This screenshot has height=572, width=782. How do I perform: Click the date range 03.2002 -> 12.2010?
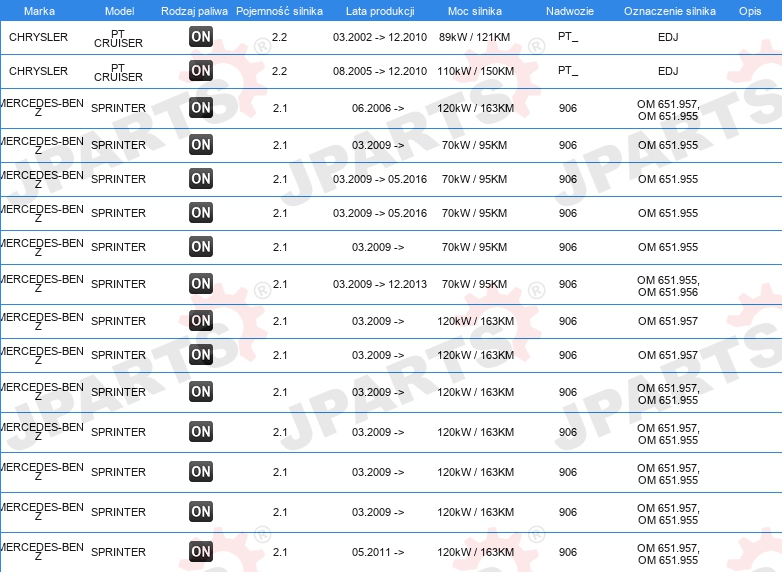pyautogui.click(x=380, y=37)
